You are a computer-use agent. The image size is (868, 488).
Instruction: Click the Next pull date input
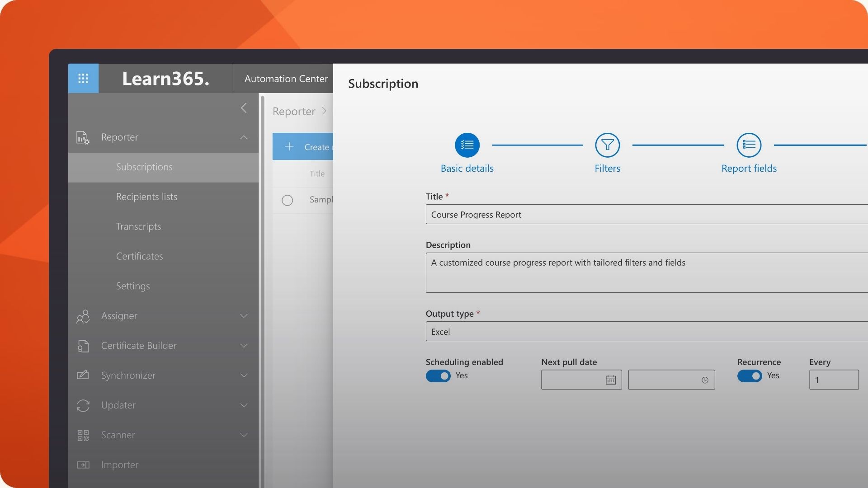581,380
